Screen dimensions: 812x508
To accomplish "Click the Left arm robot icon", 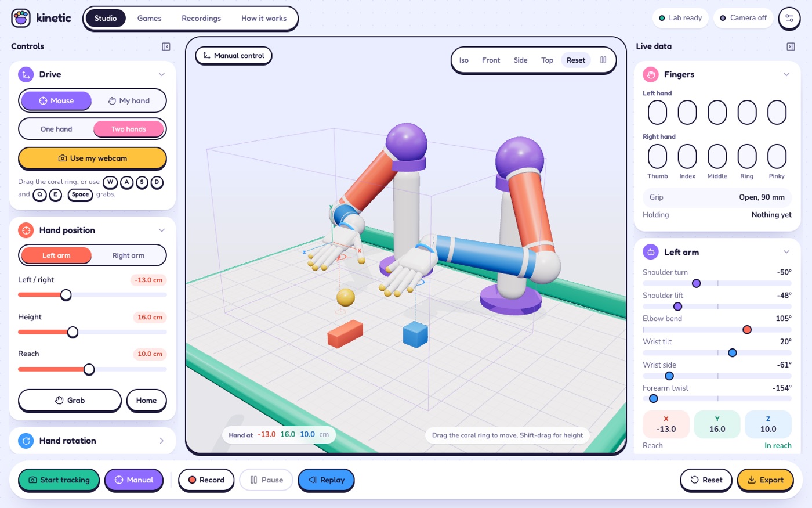I will pos(651,252).
